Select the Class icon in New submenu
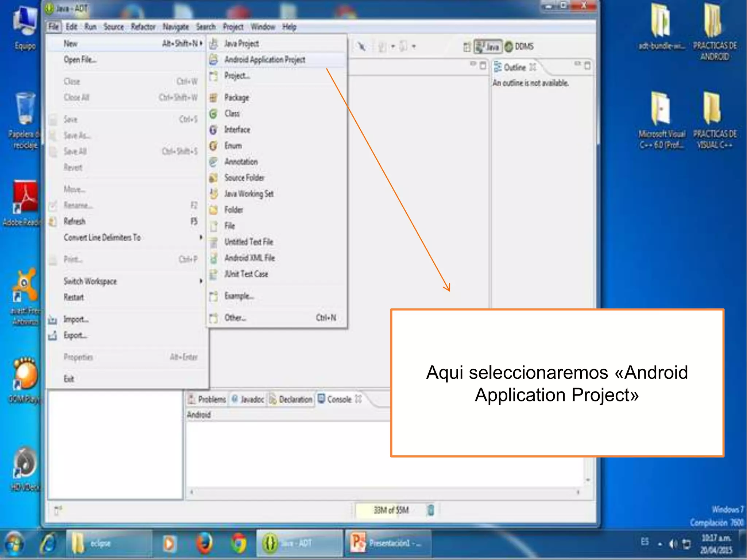The image size is (747, 560). 214,114
